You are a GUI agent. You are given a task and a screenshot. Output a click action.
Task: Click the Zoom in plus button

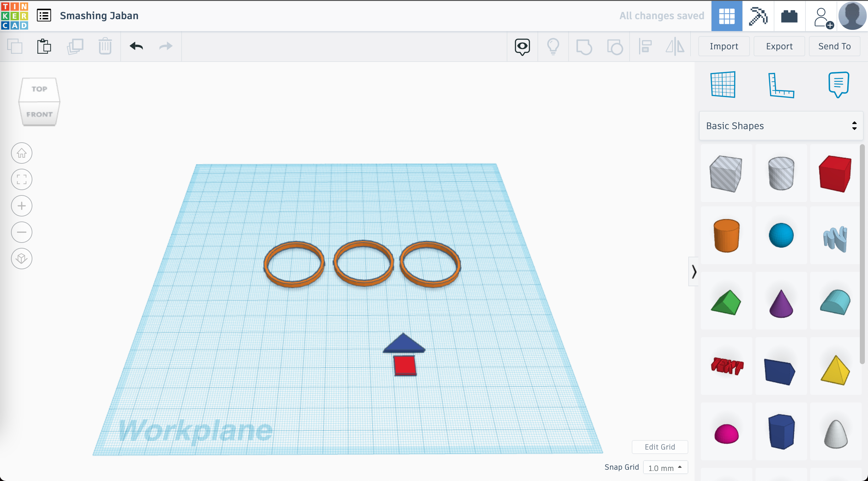pyautogui.click(x=22, y=205)
